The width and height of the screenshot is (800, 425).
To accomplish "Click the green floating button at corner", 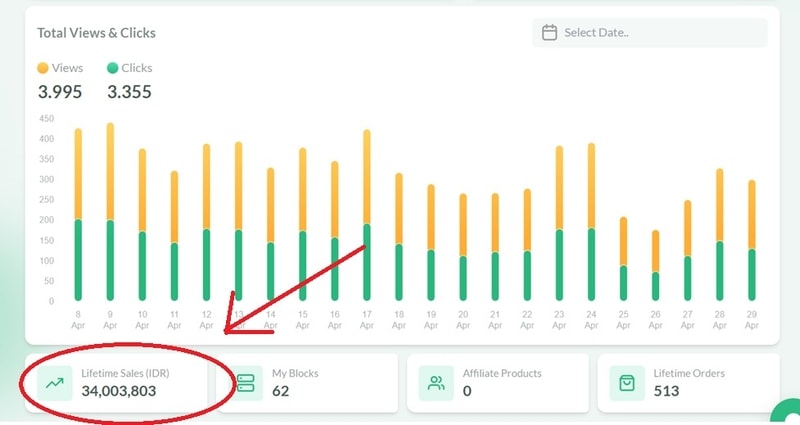I will (789, 413).
